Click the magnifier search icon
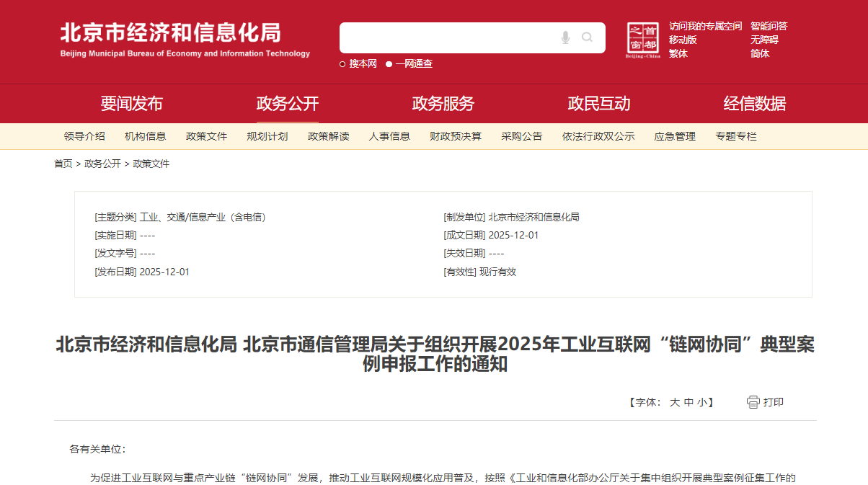 [x=587, y=37]
